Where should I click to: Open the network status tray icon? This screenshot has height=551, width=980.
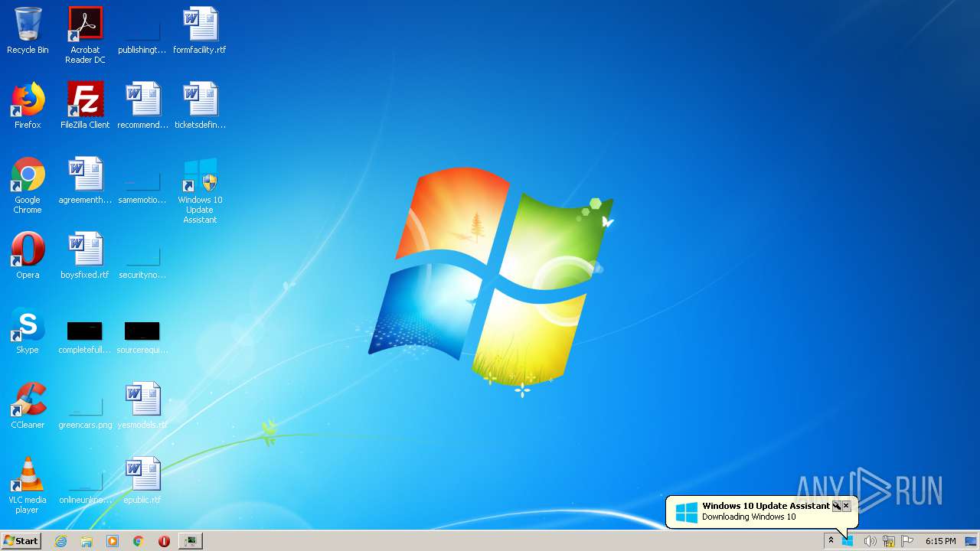tap(889, 541)
